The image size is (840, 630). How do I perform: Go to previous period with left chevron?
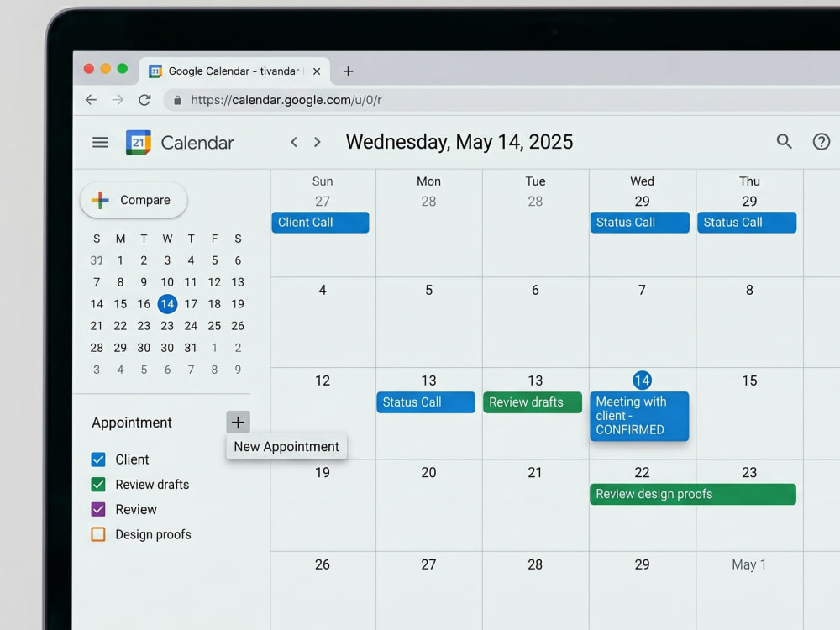point(293,142)
